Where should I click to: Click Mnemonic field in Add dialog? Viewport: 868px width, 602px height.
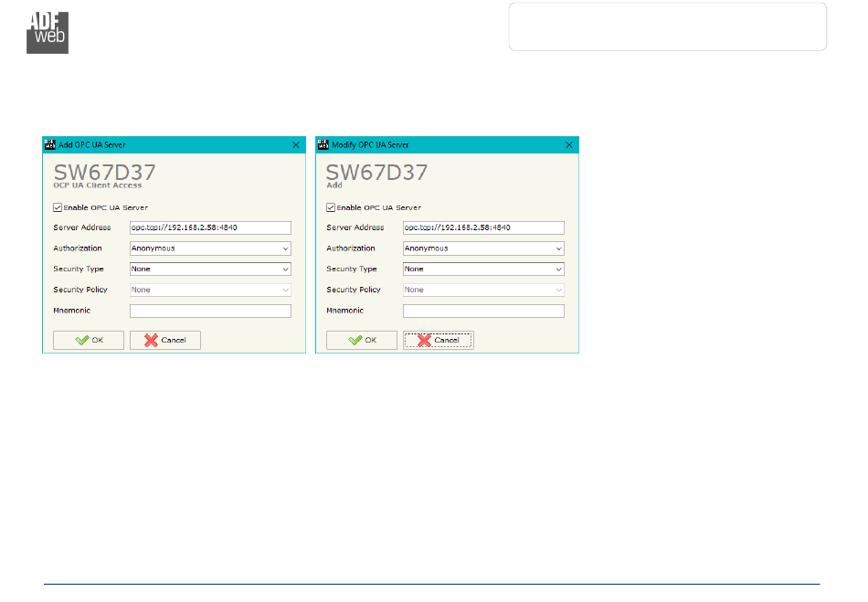click(210, 311)
